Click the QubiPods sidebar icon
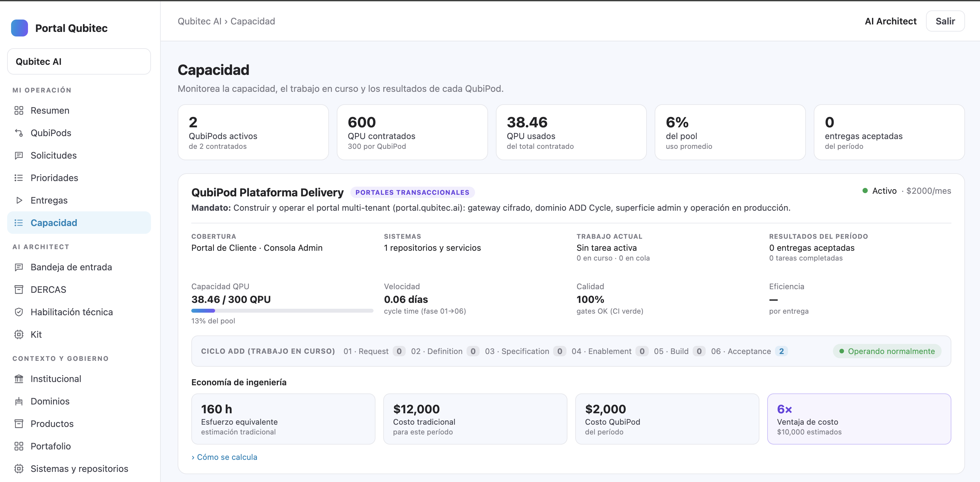980x482 pixels. [19, 133]
